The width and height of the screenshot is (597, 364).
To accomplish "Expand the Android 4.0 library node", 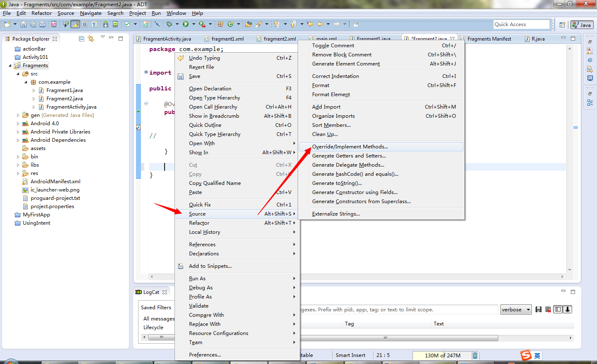I will click(18, 124).
